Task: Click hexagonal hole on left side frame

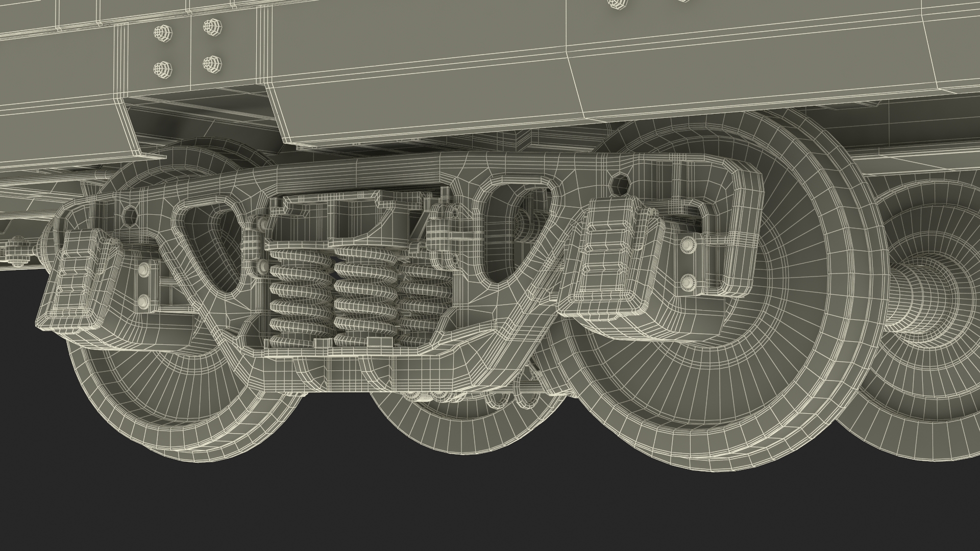Action: 129,216
